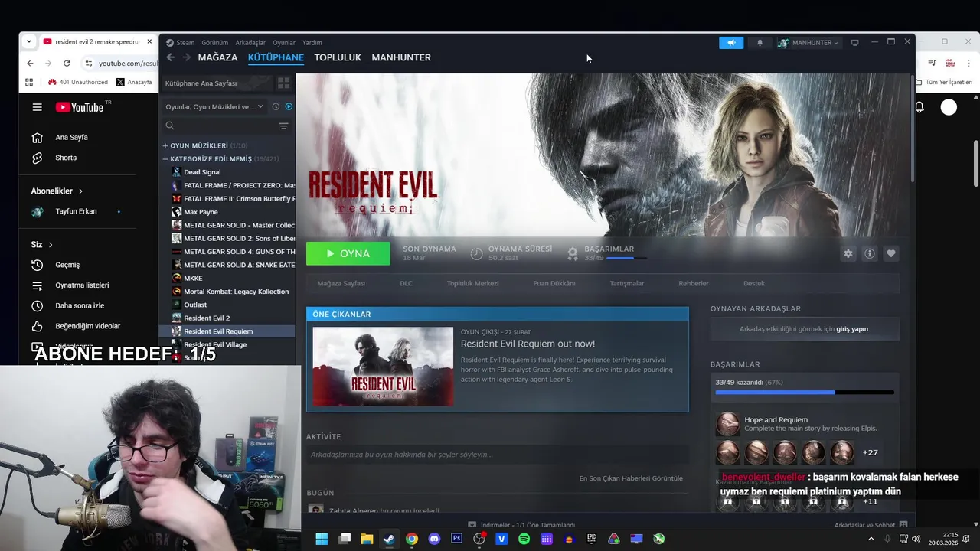Open the MANHUNTER profile tab

pos(401,57)
